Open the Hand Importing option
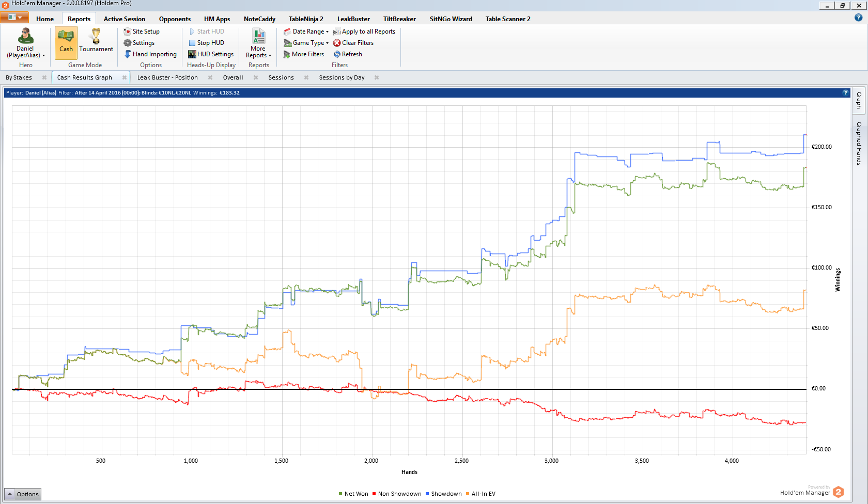Viewport: 868px width, 504px height. click(150, 54)
